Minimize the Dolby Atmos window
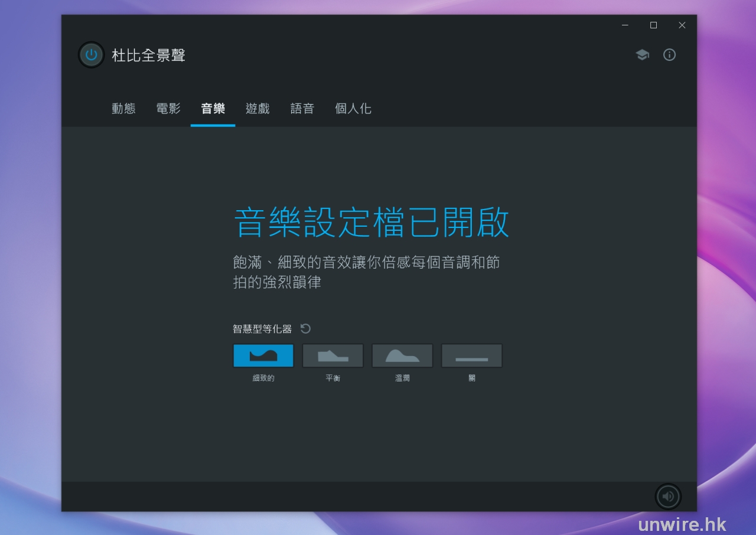Screen dimensions: 756x535 [x=625, y=25]
